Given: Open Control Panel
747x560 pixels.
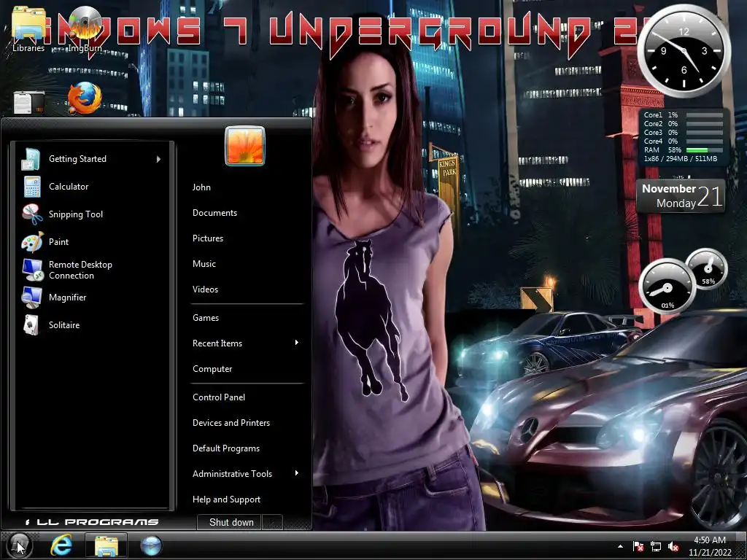Looking at the screenshot, I should pyautogui.click(x=219, y=397).
